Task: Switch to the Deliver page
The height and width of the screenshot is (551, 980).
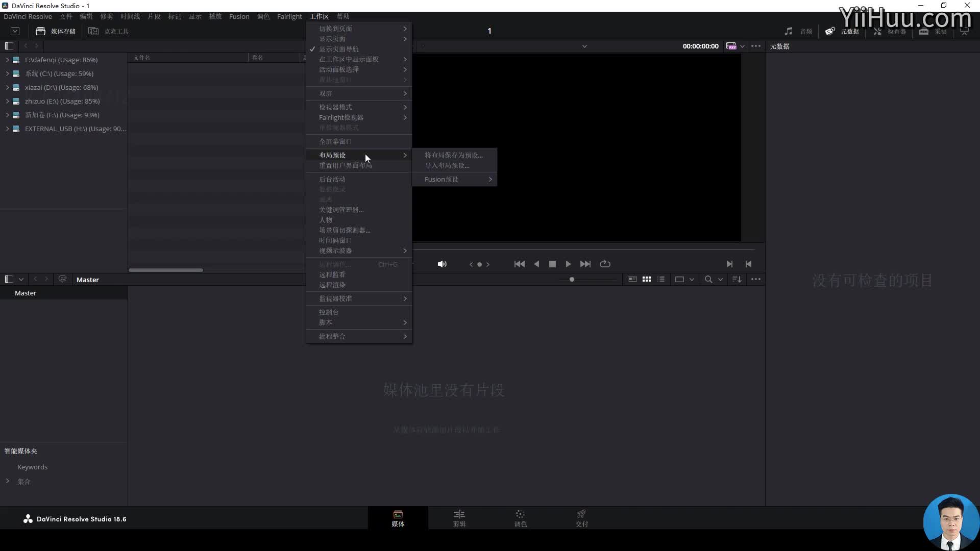Action: coord(582,518)
